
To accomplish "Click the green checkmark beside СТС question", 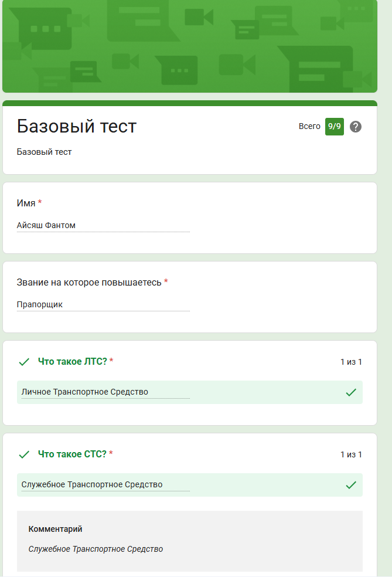I will (24, 454).
